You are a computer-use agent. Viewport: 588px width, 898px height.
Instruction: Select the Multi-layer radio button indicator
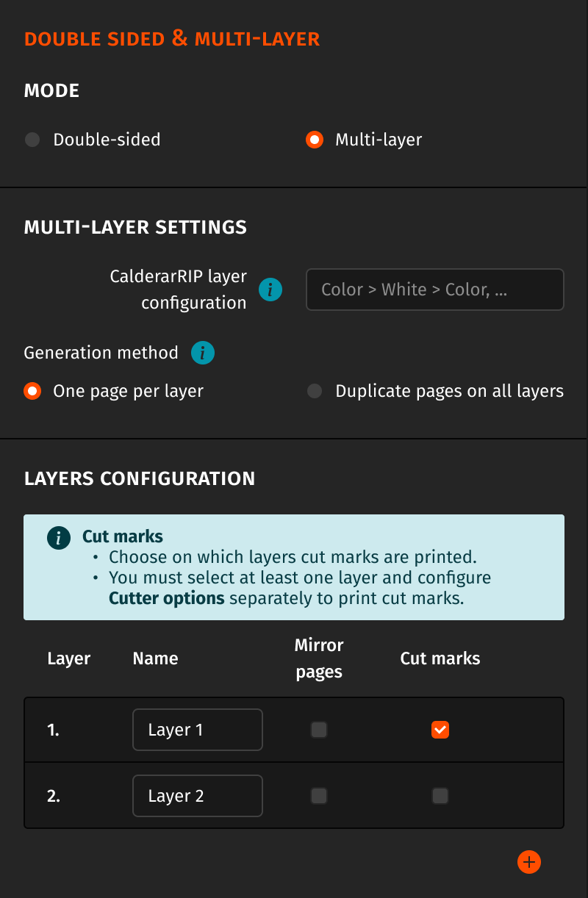[314, 139]
